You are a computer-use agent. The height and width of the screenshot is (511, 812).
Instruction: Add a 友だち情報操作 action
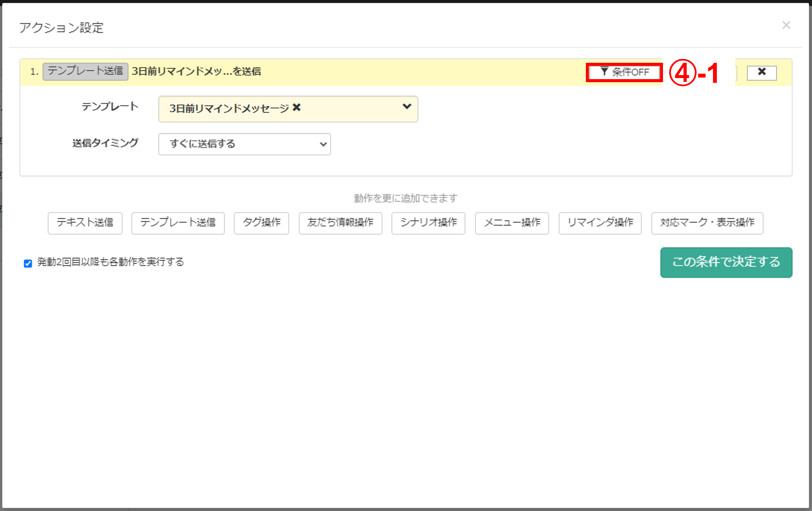pyautogui.click(x=340, y=223)
